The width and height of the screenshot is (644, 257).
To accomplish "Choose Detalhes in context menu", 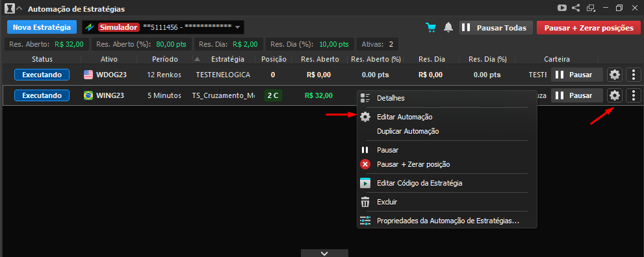I will 447,98.
